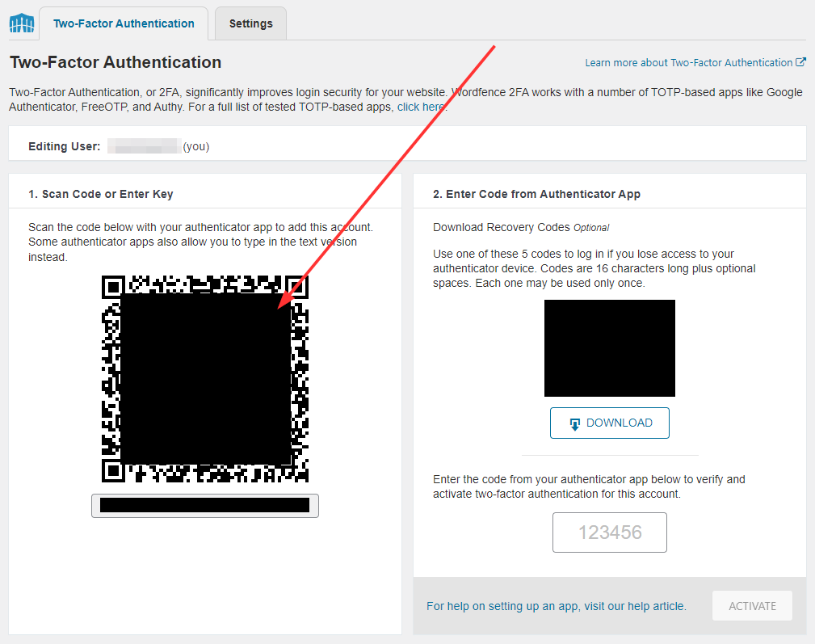
Task: Open the Two-Factor Authentication tab
Action: (124, 23)
